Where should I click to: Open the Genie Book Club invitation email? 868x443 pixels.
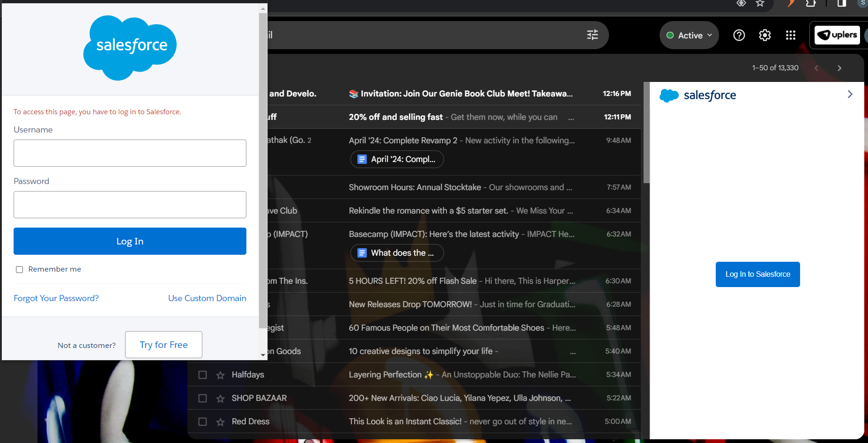[460, 94]
